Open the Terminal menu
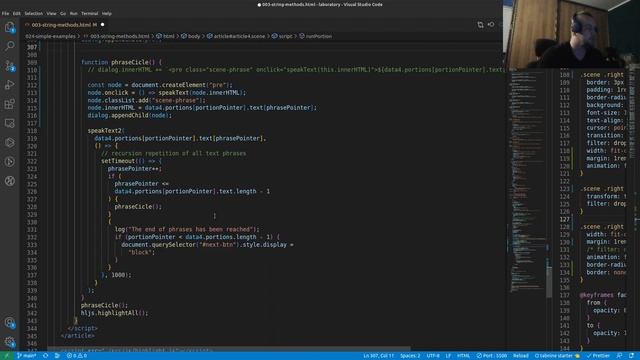 pyautogui.click(x=89, y=13)
